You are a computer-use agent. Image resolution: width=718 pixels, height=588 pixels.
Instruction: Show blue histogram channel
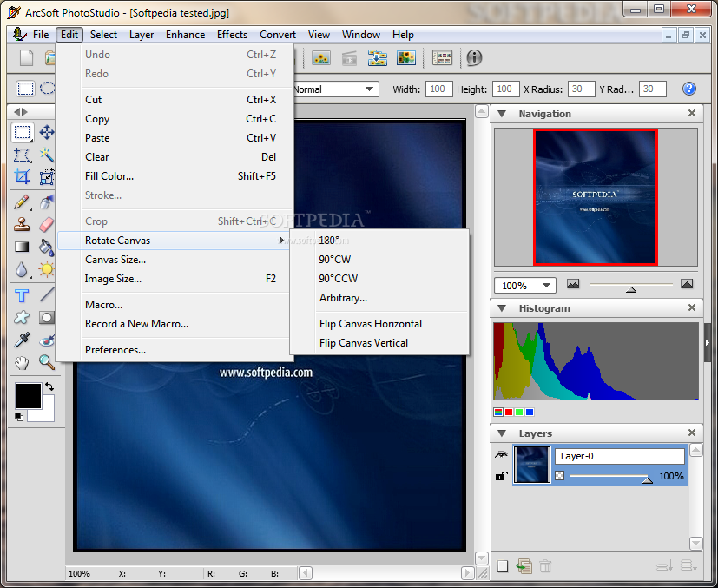point(530,413)
